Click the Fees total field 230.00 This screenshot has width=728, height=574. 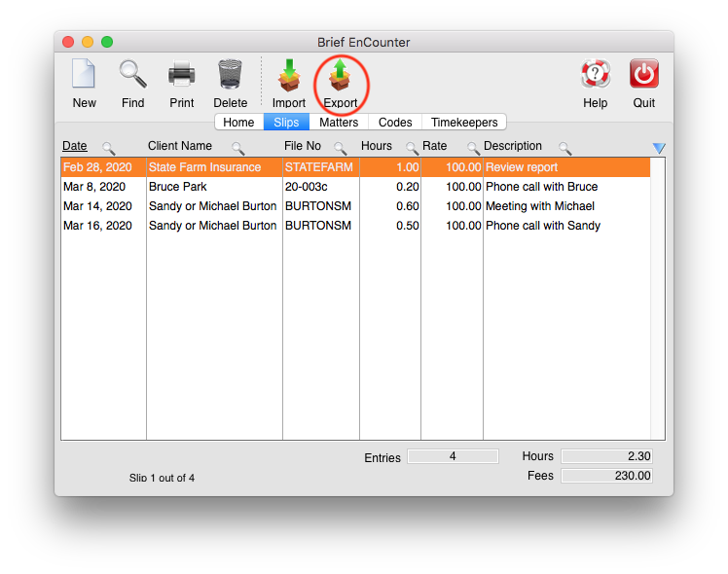[606, 476]
